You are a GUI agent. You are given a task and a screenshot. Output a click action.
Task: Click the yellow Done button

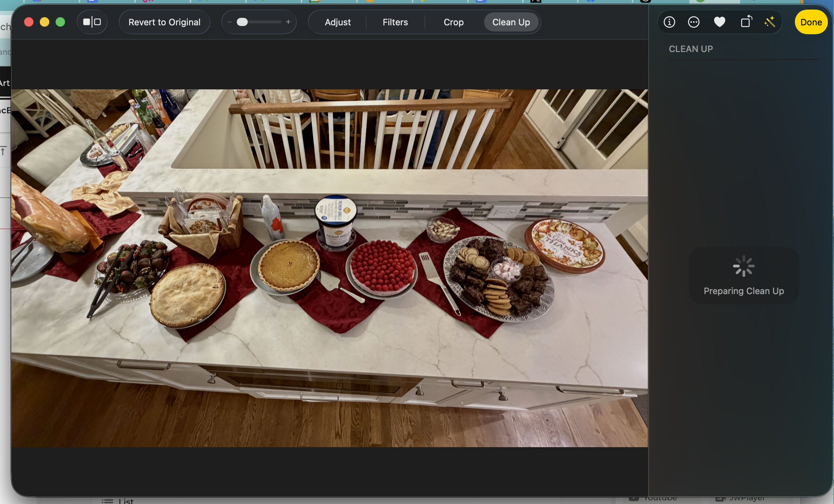811,22
